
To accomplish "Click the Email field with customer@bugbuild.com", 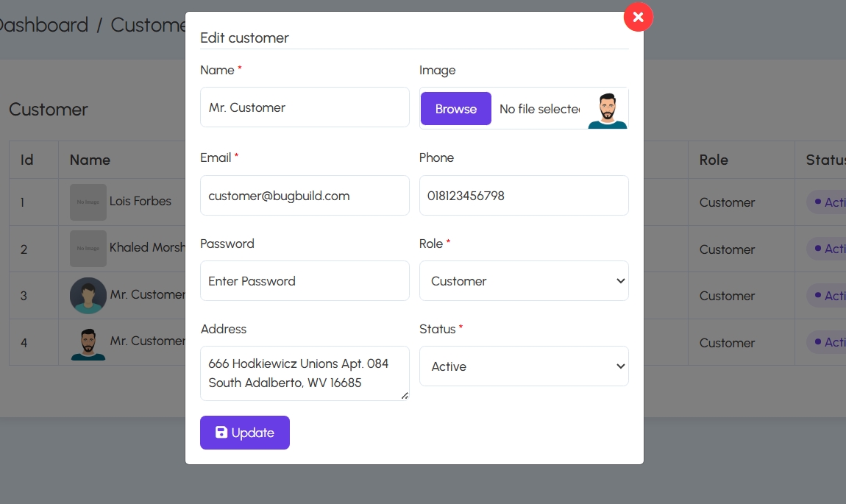I will [305, 195].
